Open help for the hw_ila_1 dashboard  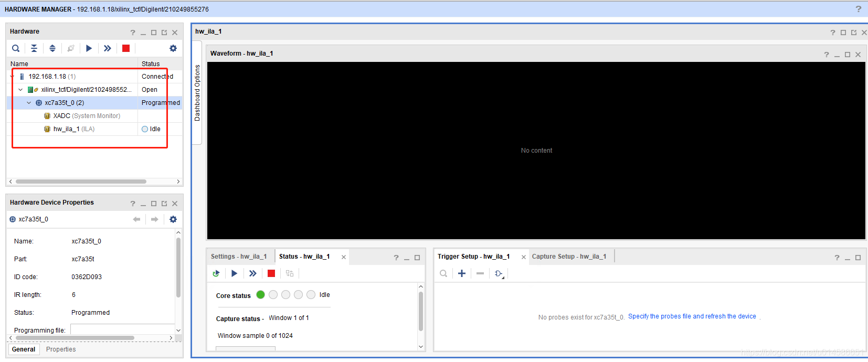click(x=833, y=33)
